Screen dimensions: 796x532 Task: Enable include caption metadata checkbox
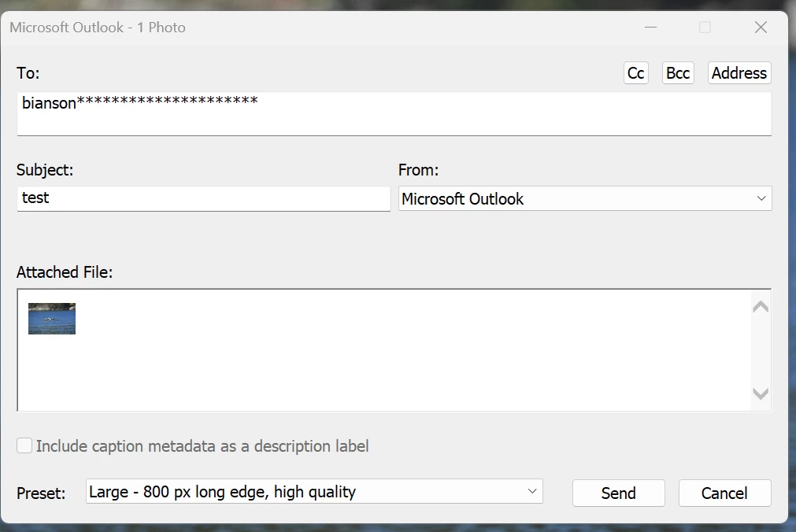coord(24,445)
